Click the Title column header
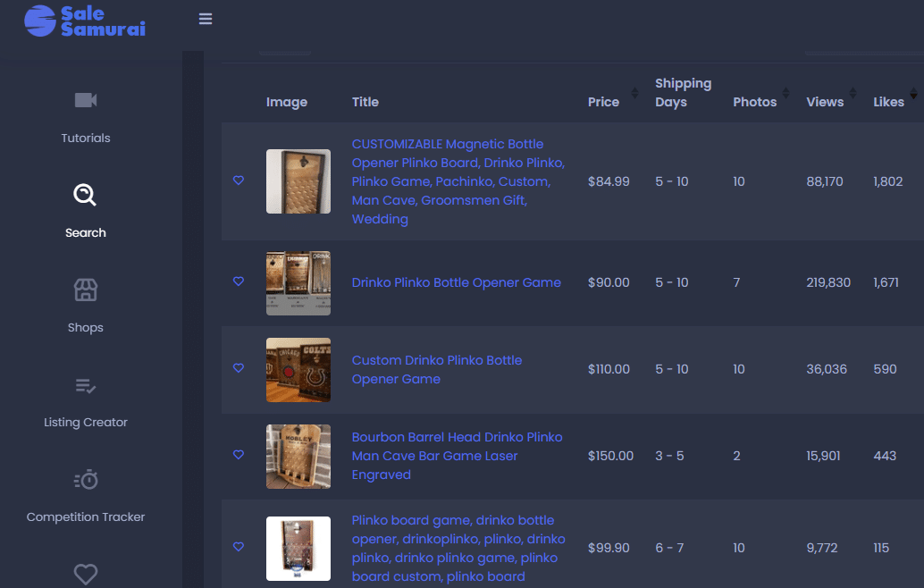 365,102
